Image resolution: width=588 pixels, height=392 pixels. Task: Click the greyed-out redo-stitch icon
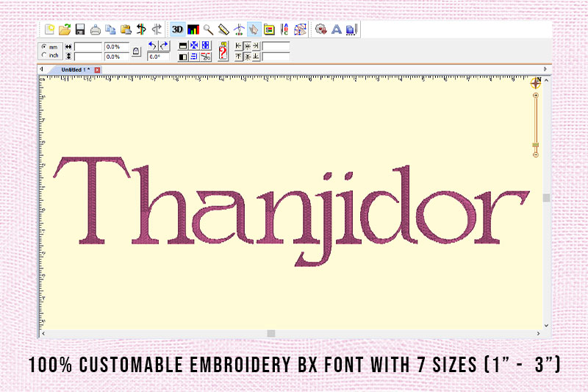(x=157, y=29)
